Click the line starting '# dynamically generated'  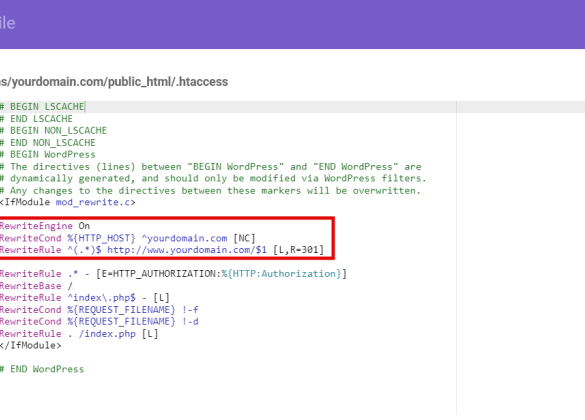pos(213,178)
